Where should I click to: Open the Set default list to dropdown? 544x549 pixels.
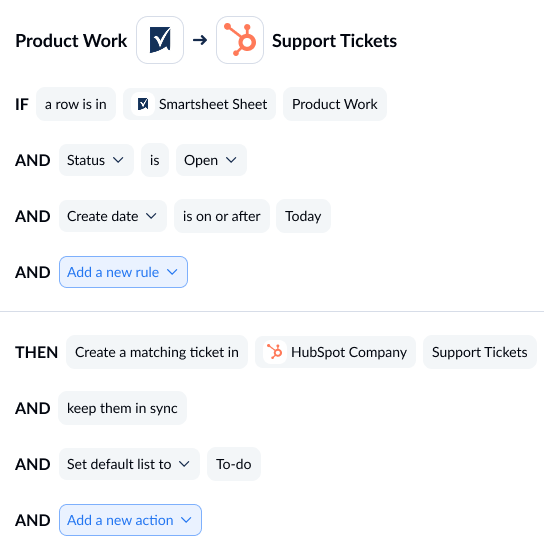pos(129,464)
